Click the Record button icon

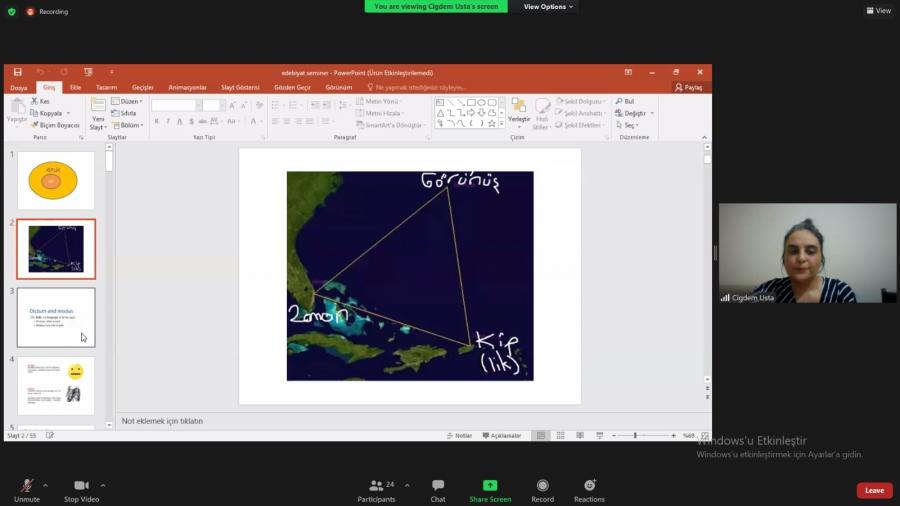pyautogui.click(x=542, y=486)
